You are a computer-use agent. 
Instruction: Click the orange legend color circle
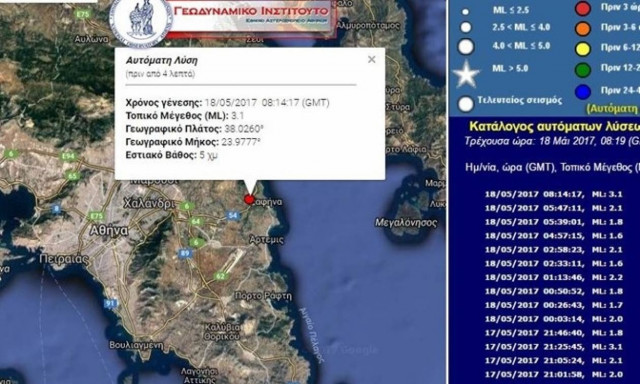pos(582,29)
